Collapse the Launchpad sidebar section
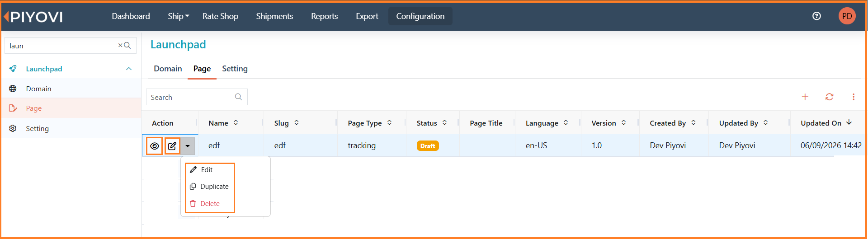Screen dimensions: 868x239 coord(129,69)
